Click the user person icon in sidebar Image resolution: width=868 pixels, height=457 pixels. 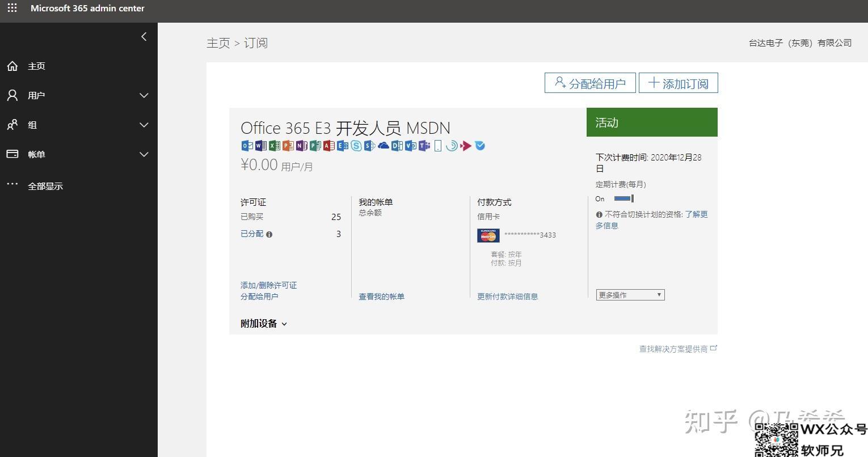pyautogui.click(x=12, y=95)
